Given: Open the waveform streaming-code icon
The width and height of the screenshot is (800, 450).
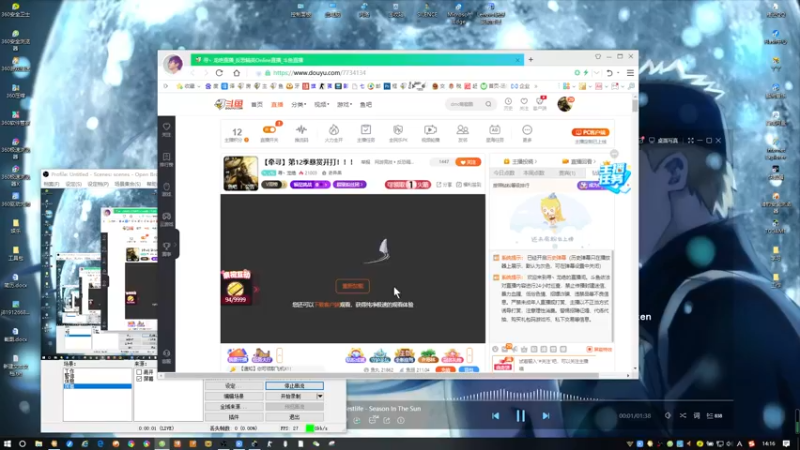Looking at the screenshot, I should point(302,130).
